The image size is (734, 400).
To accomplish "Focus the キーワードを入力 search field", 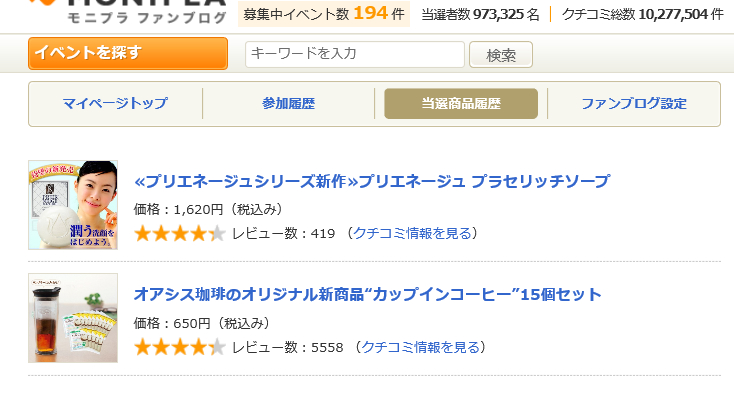I will (x=354, y=54).
